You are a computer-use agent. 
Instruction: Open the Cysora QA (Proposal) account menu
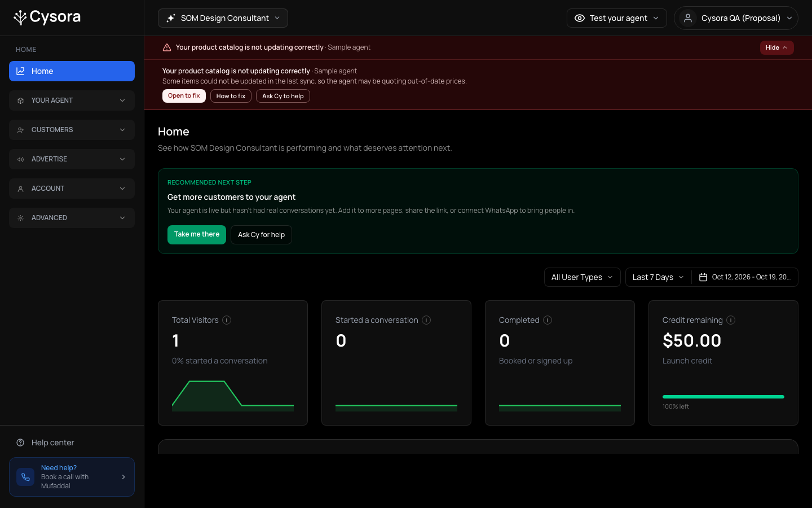736,18
